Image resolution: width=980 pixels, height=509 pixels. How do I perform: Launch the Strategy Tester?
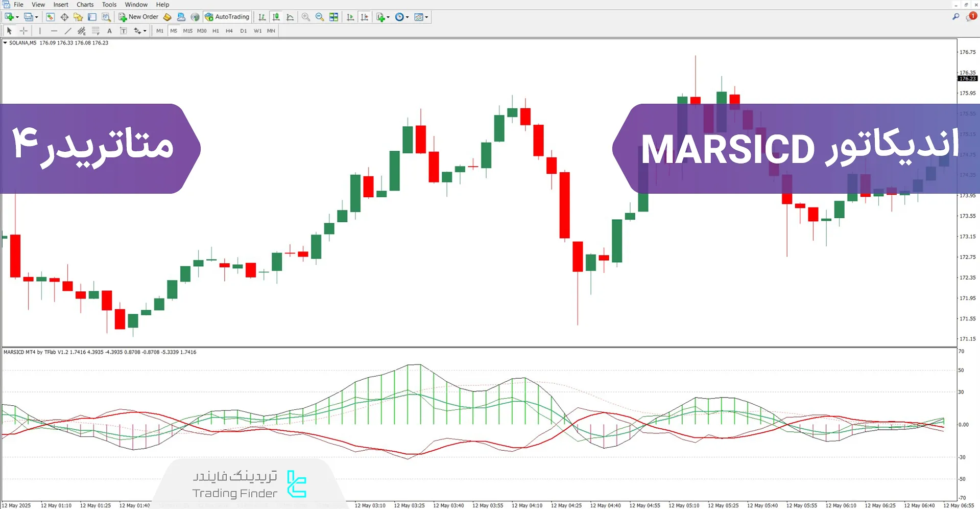(106, 17)
